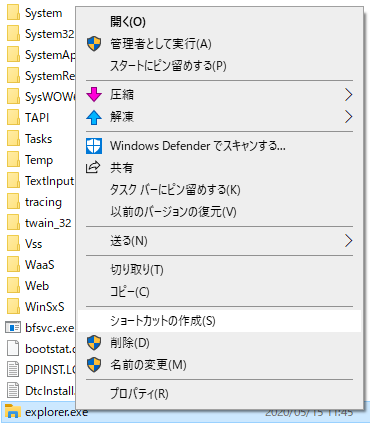Select the Vss folder name

click(x=33, y=244)
